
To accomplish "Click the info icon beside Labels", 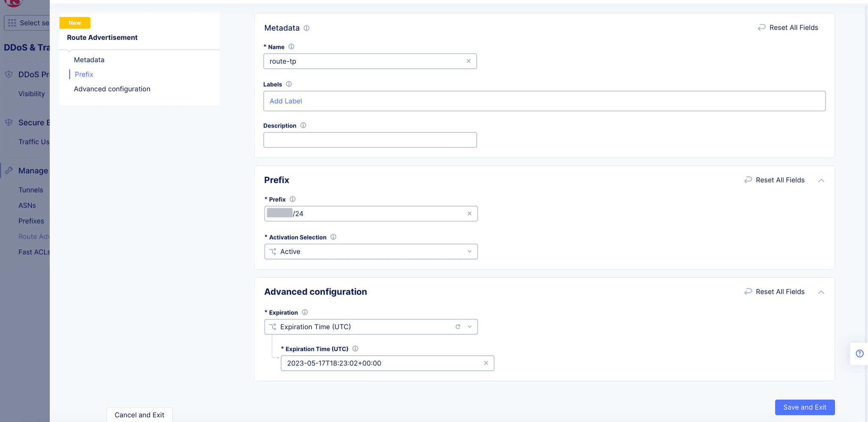I will 289,84.
